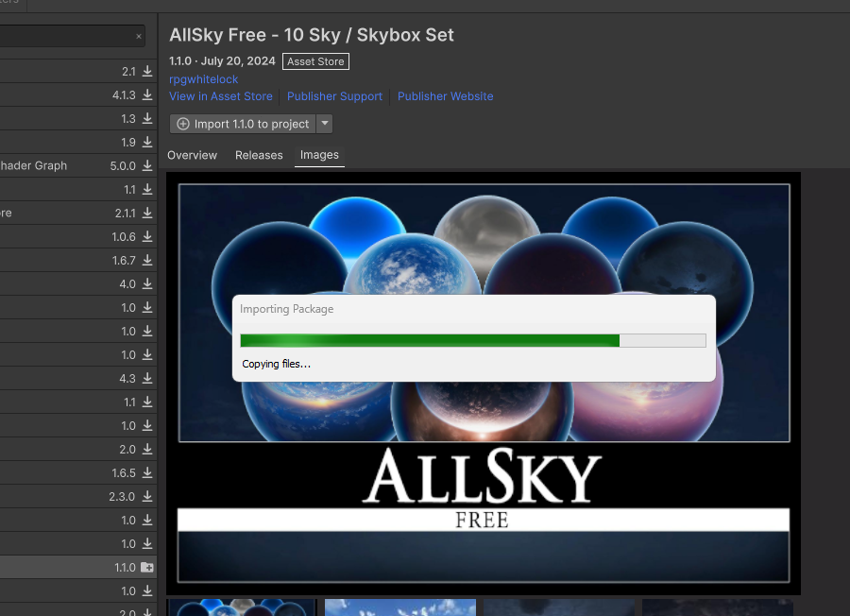Click download icon beside version 1.3

tap(147, 119)
